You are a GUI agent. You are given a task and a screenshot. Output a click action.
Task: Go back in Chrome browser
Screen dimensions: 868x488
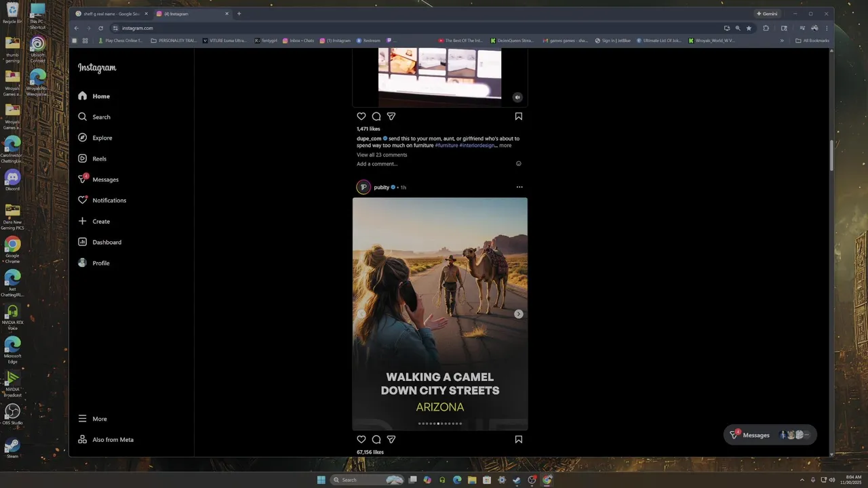click(x=76, y=28)
